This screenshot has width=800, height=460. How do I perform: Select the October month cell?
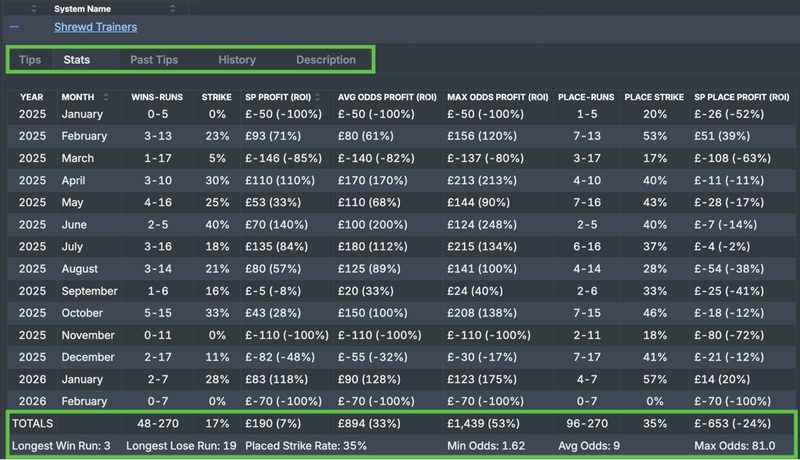click(82, 313)
